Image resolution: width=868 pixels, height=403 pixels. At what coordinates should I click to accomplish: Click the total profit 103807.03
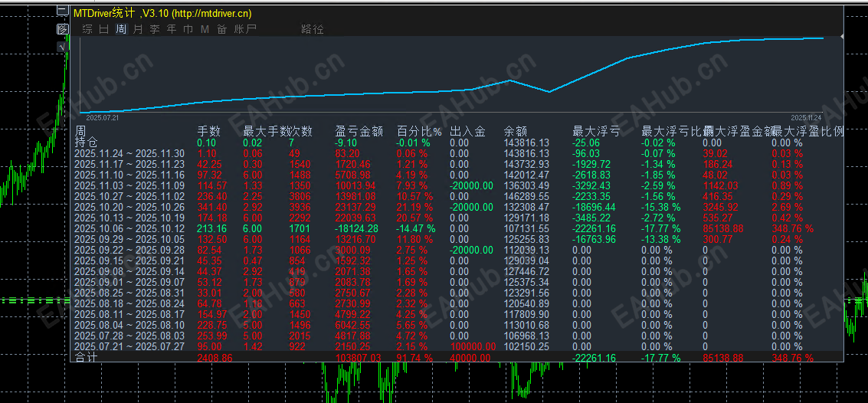point(359,358)
